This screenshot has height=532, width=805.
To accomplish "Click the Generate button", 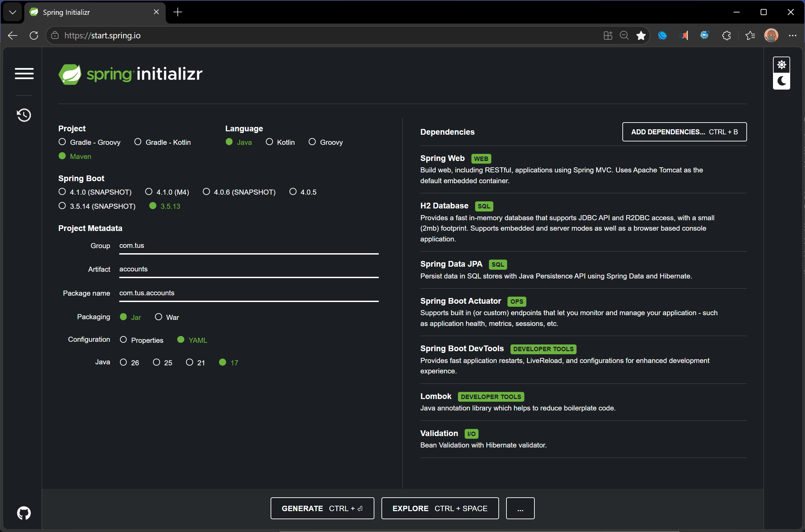I will click(322, 508).
